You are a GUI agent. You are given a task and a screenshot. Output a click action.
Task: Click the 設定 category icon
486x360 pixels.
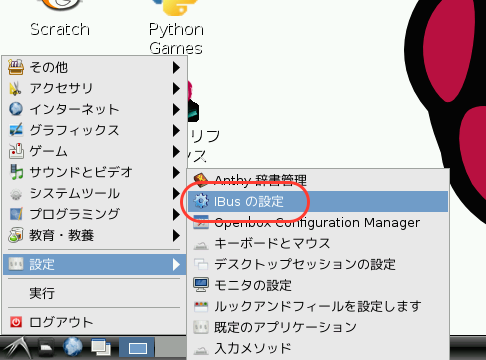(16, 264)
